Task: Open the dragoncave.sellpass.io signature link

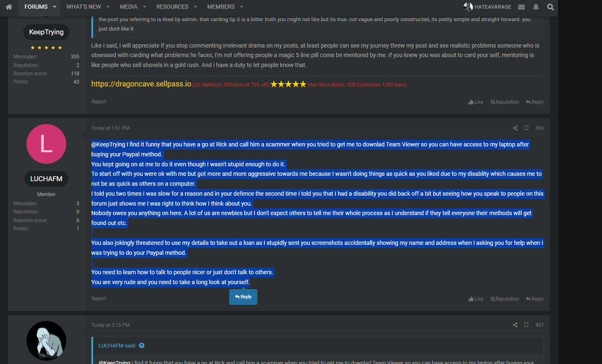Action: [x=141, y=84]
